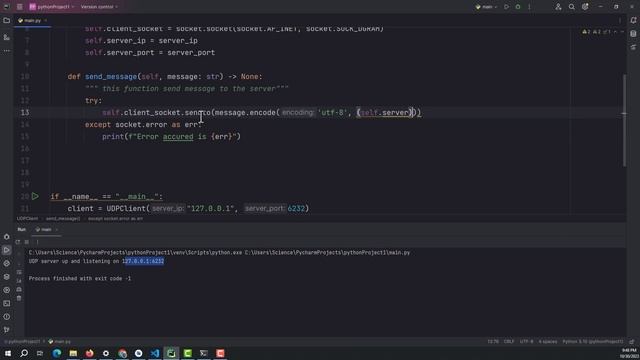Print the Run console output

[19, 289]
